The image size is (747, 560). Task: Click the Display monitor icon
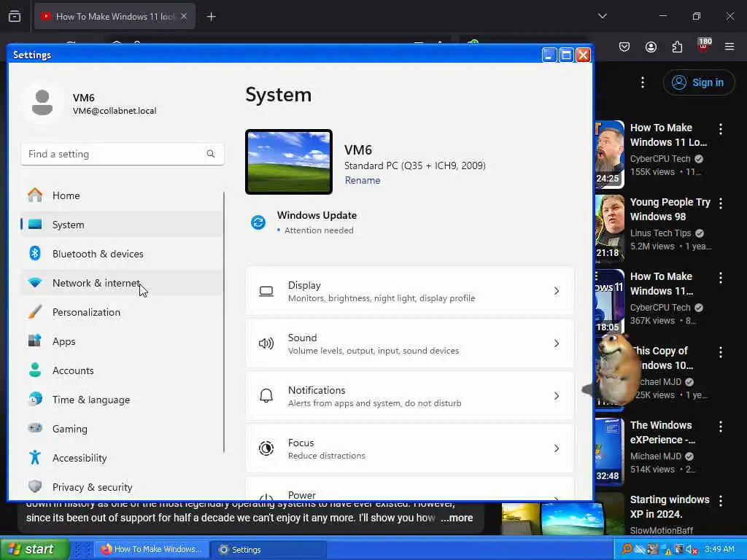pyautogui.click(x=266, y=292)
